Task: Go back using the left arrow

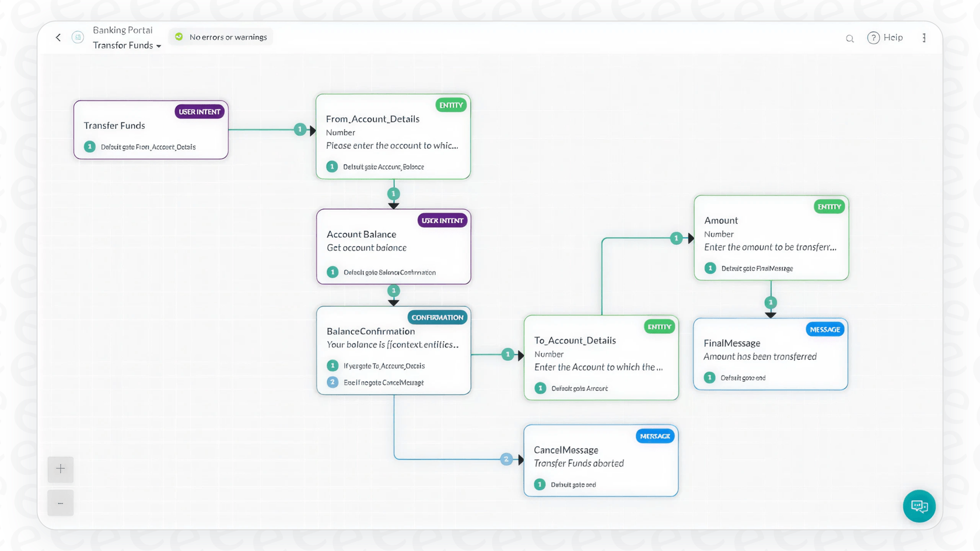Action: click(x=58, y=37)
